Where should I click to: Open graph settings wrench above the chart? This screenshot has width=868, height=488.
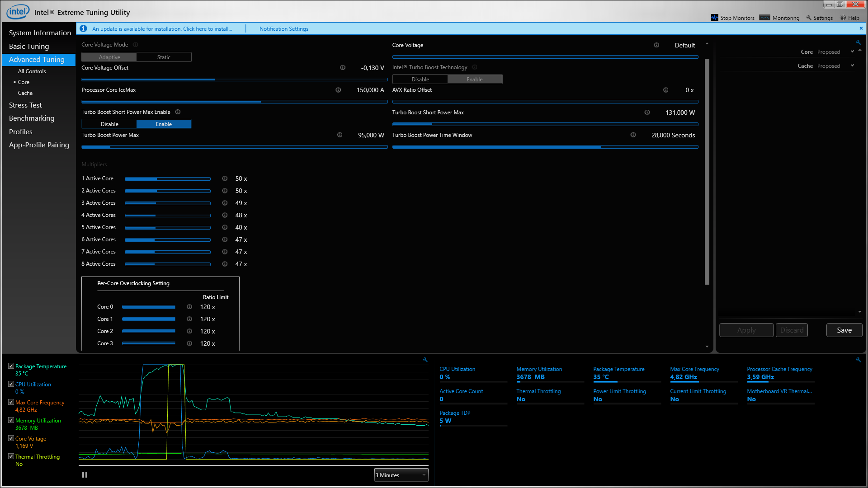coord(425,360)
